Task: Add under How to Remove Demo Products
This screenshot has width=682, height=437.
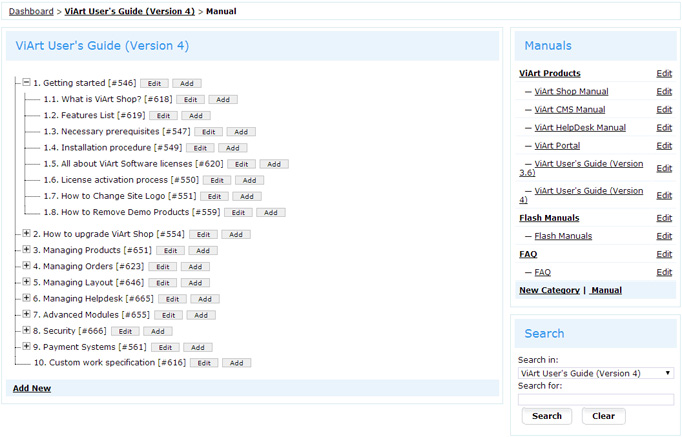Action: click(271, 212)
